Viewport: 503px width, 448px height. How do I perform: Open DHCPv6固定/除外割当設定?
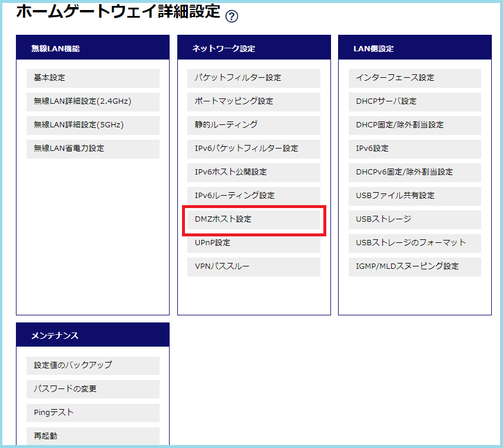[415, 173]
